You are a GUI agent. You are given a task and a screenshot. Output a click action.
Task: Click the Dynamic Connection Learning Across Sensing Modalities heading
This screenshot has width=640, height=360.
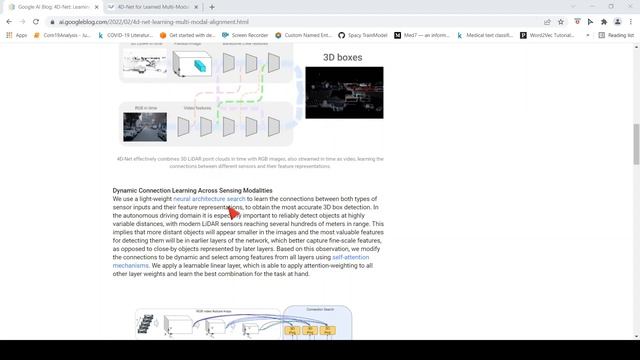[x=192, y=191]
